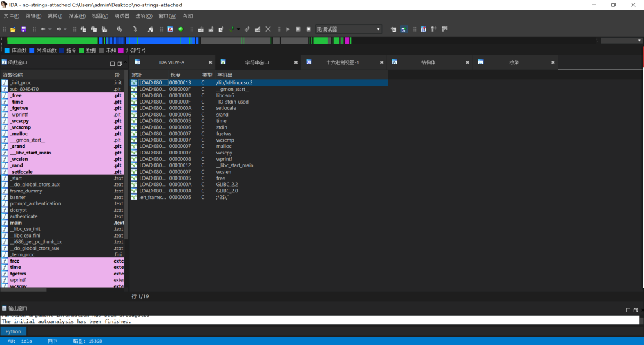Select the _wcscmp plt function row
The width and height of the screenshot is (644, 345).
click(62, 127)
